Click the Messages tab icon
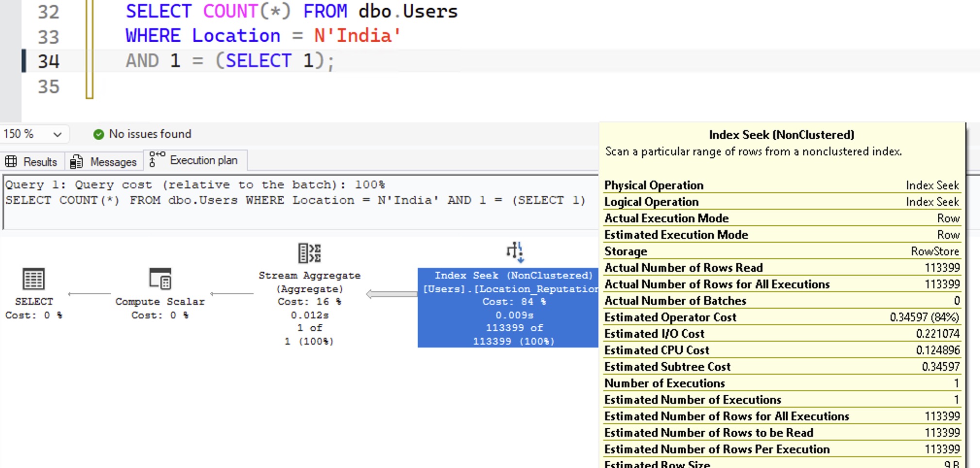 pos(76,162)
